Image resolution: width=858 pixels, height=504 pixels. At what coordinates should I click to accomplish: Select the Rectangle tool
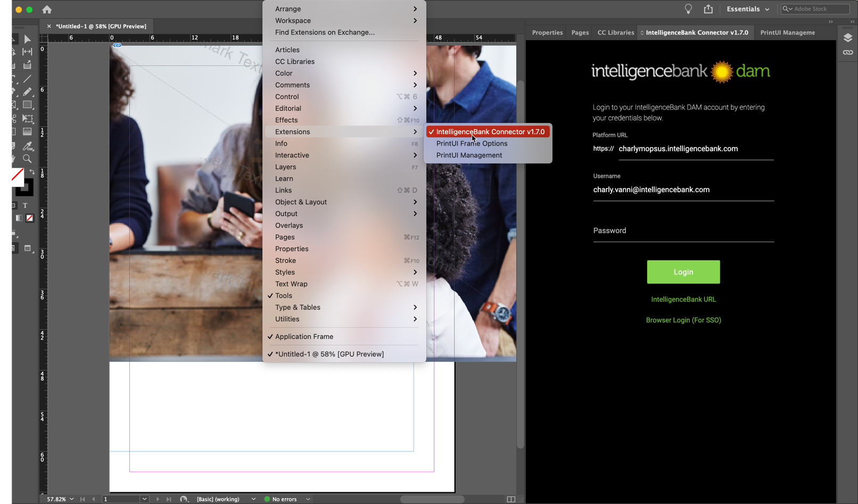(x=27, y=105)
